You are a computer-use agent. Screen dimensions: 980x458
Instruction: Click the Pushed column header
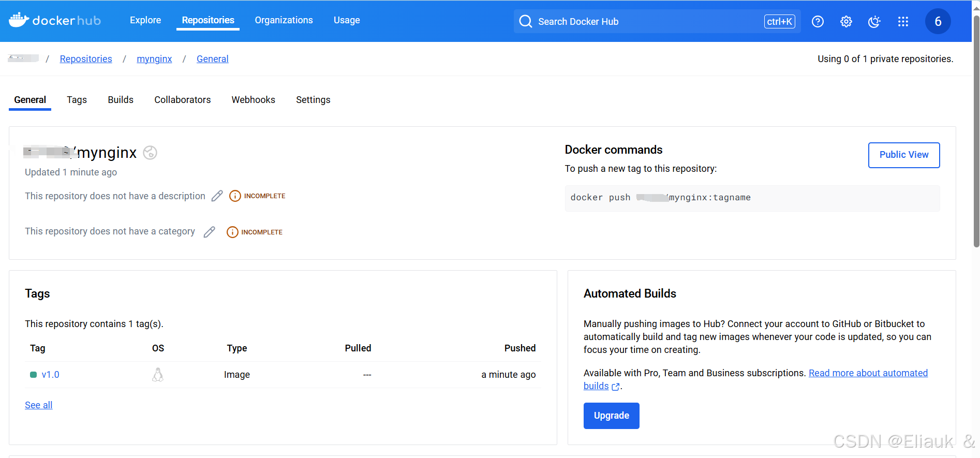coord(520,348)
